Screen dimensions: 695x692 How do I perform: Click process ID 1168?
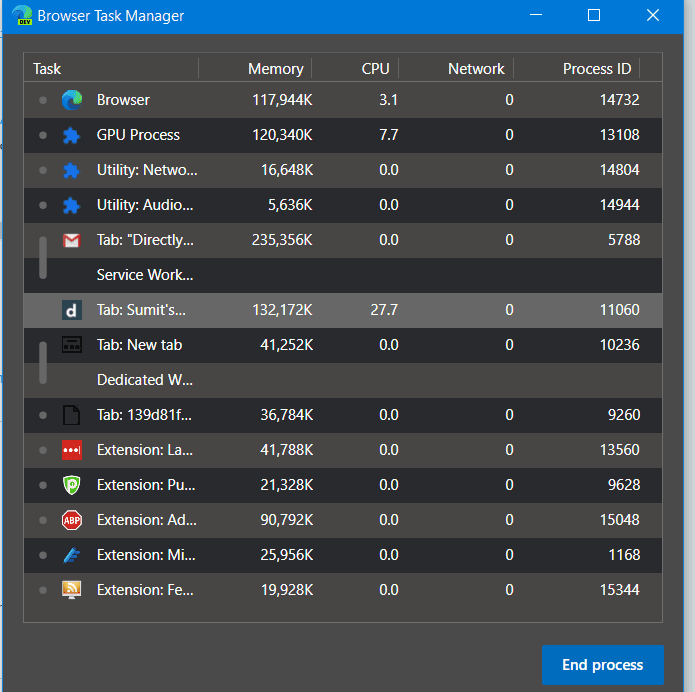tap(624, 555)
